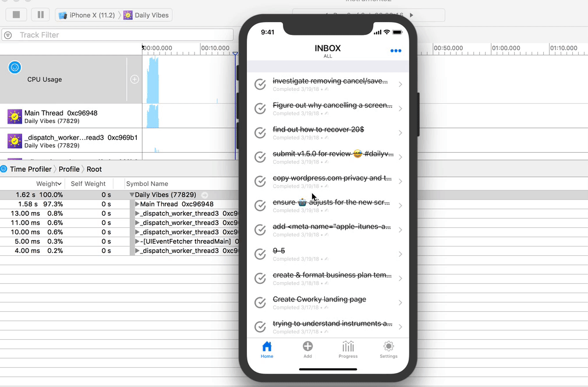
Task: Open the 'trying to understand instruments' task text
Action: (332, 323)
